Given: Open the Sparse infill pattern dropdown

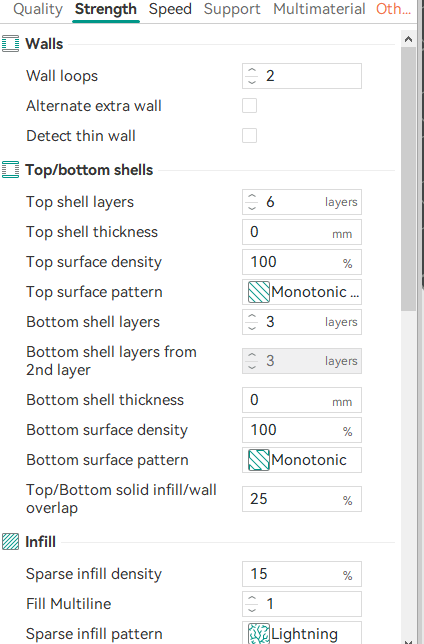Looking at the screenshot, I should coord(302,632).
